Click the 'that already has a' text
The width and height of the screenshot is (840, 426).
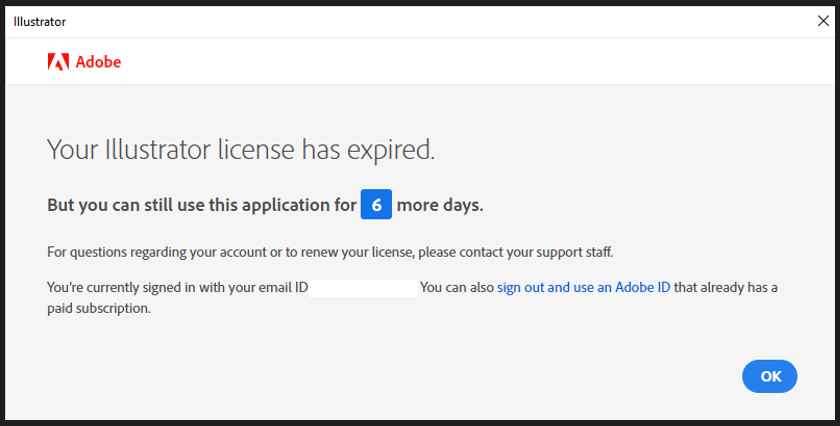[x=725, y=288]
